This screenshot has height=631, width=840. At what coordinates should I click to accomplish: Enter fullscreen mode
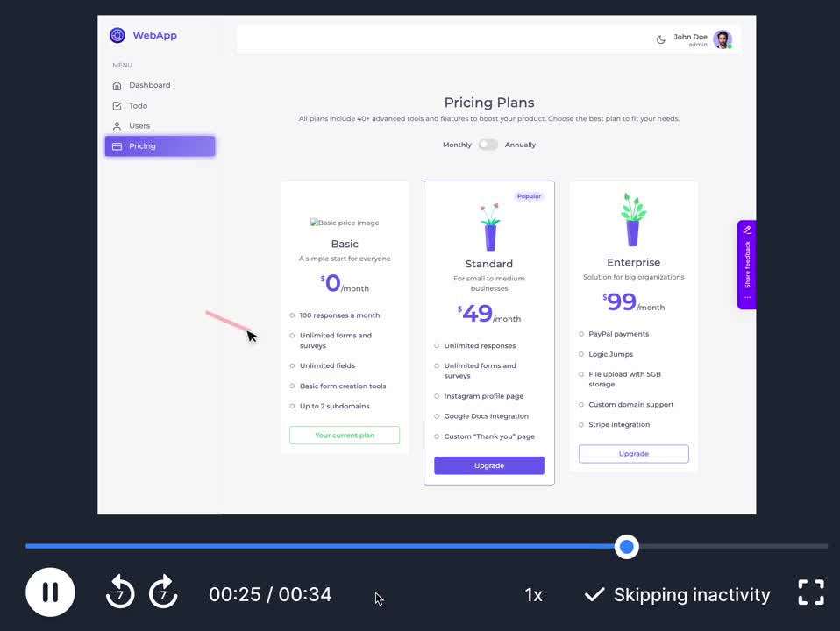click(810, 592)
